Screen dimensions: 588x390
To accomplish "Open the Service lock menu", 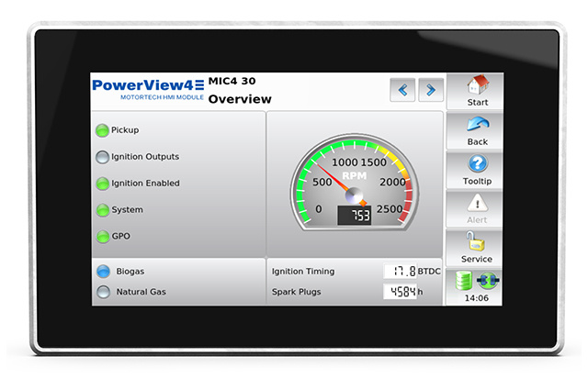I will (x=477, y=248).
